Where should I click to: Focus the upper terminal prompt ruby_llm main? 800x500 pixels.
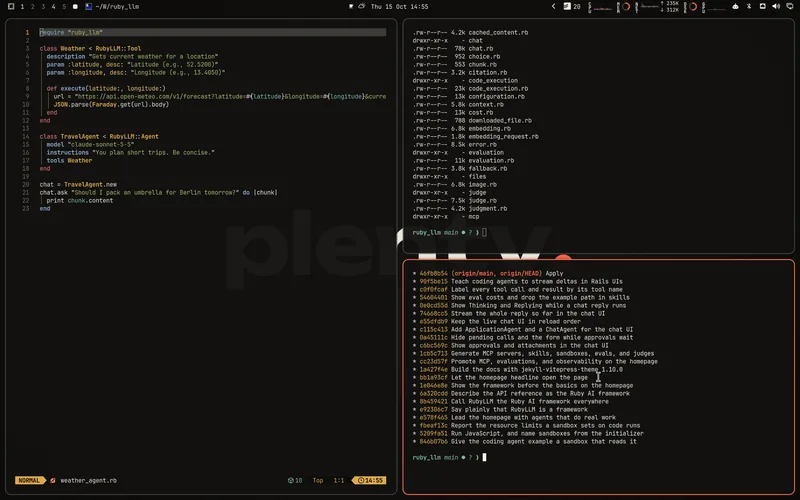pos(449,232)
